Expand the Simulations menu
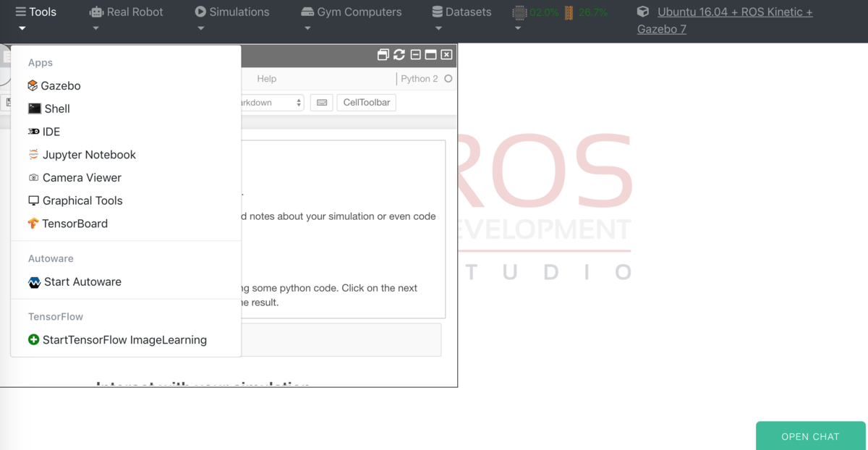The width and height of the screenshot is (868, 450). click(x=233, y=12)
